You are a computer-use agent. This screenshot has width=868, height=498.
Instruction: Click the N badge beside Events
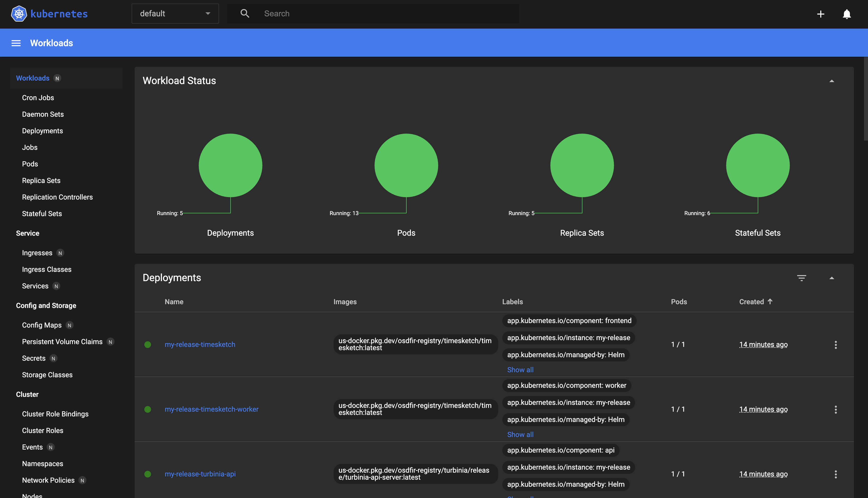click(x=51, y=447)
